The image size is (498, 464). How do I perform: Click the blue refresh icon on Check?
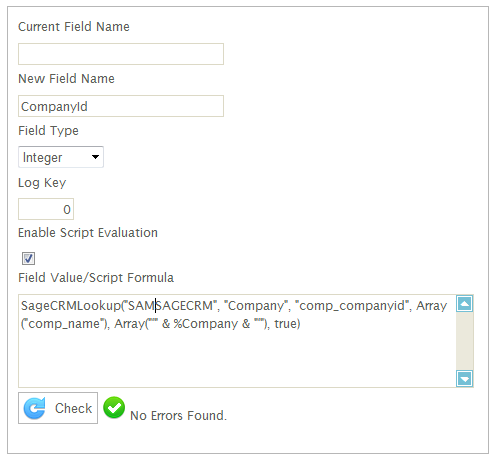(x=34, y=408)
